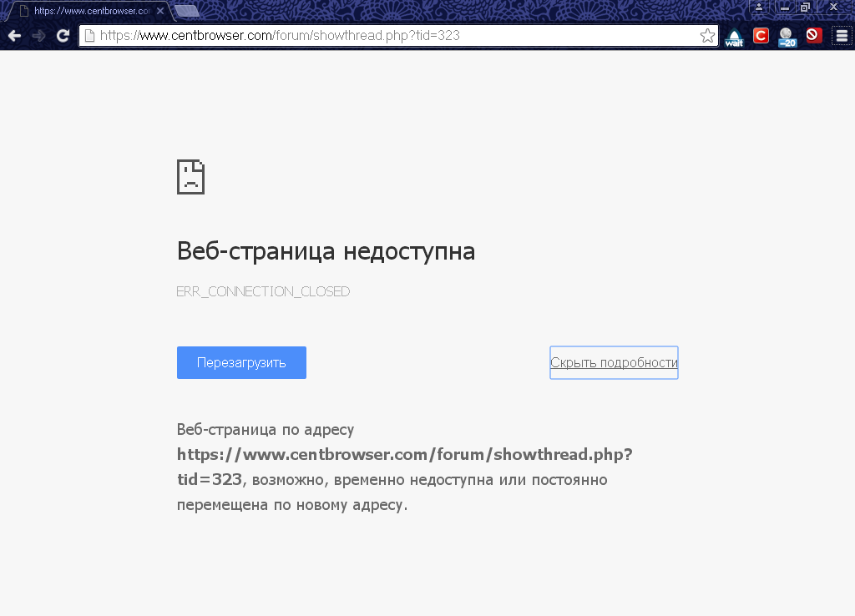855x616 pixels.
Task: Open the red block-sign extension icon
Action: 813,35
